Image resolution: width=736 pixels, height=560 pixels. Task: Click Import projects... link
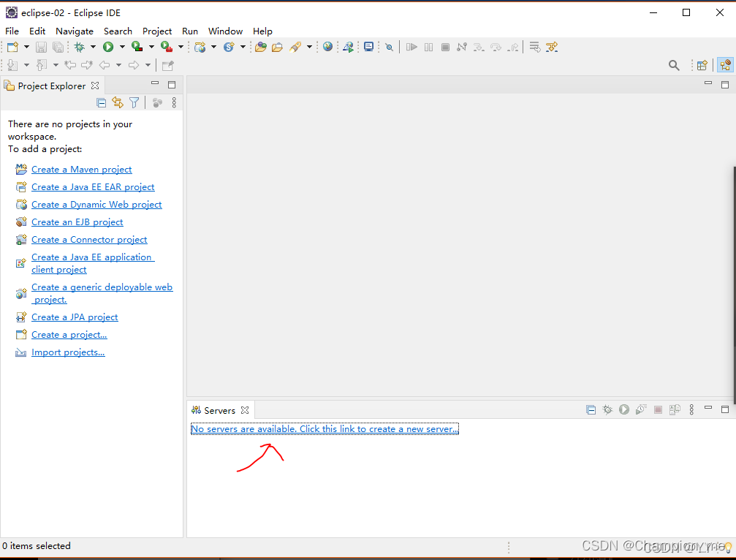pos(68,352)
